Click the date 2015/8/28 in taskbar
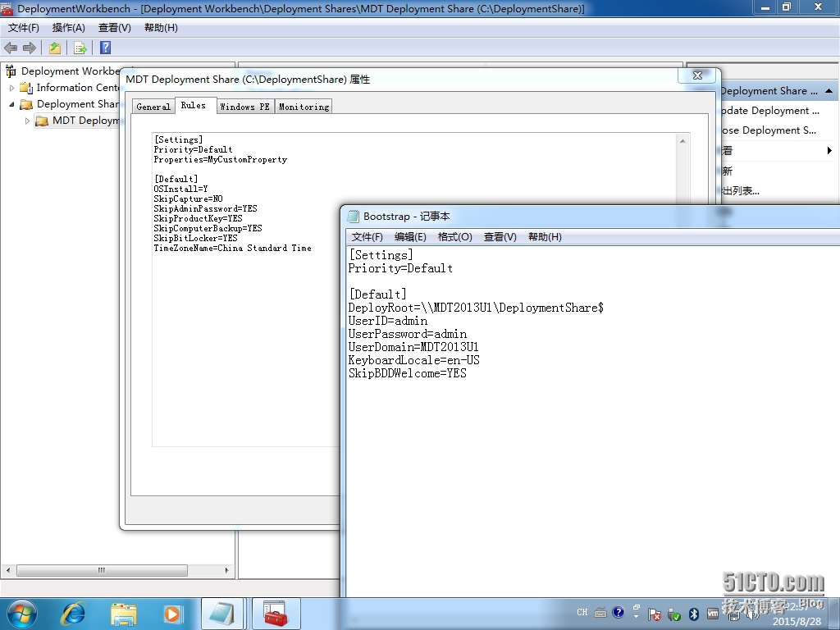 click(x=797, y=622)
